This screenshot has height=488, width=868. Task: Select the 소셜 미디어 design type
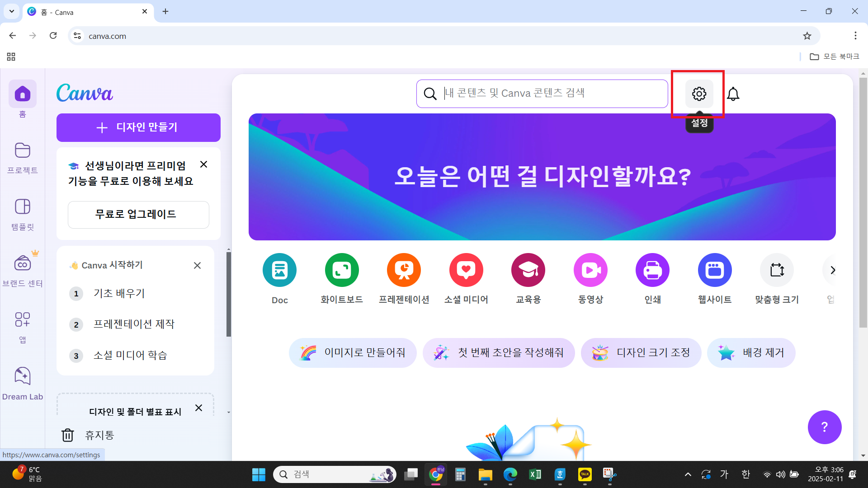466,270
